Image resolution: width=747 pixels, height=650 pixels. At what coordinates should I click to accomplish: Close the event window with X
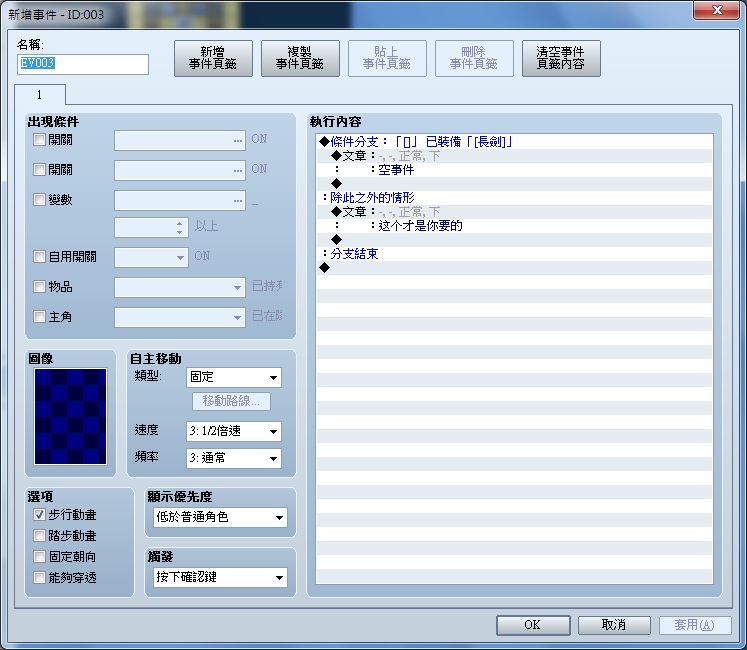coord(717,10)
